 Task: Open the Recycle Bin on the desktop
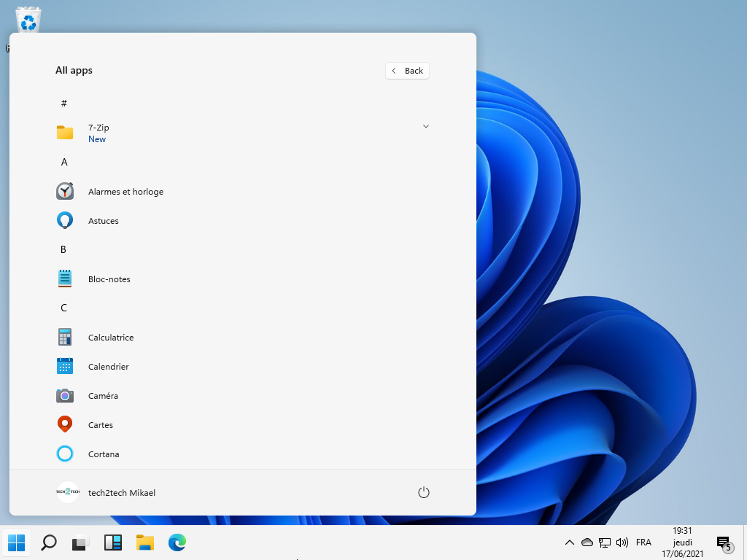click(28, 21)
